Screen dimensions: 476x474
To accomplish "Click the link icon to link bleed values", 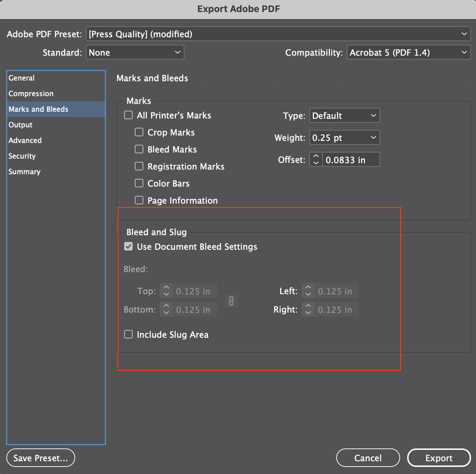I will point(231,301).
